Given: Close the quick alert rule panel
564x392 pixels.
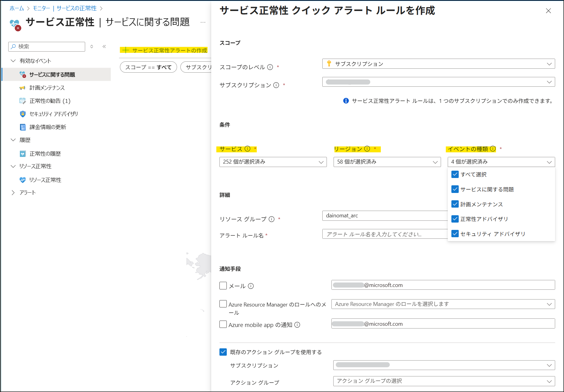Looking at the screenshot, I should click(x=548, y=11).
